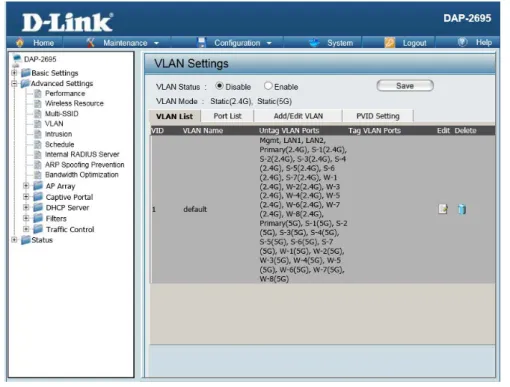The image size is (510, 387).
Task: Click the edit icon for default VLAN
Action: coord(443,209)
